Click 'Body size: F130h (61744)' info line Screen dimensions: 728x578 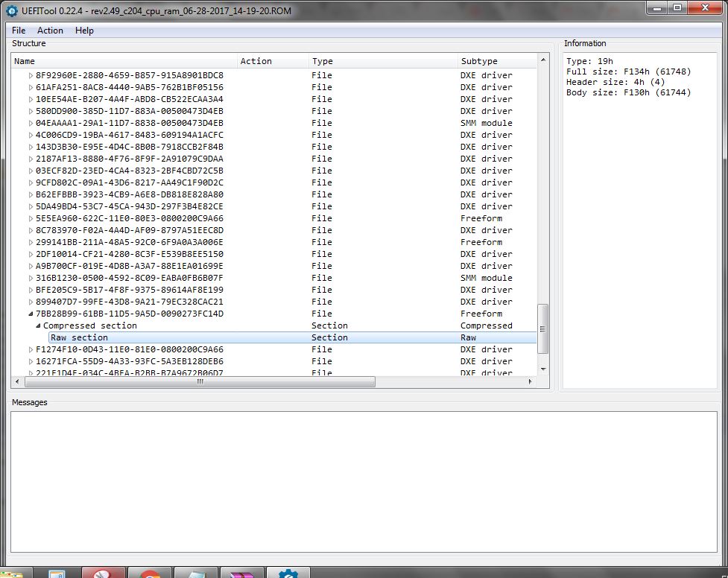pyautogui.click(x=629, y=92)
